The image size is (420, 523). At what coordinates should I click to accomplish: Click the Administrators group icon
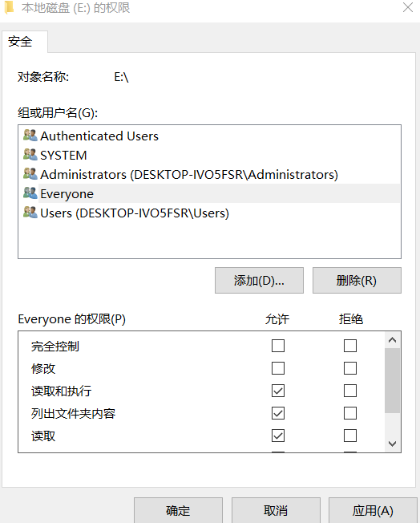point(30,174)
